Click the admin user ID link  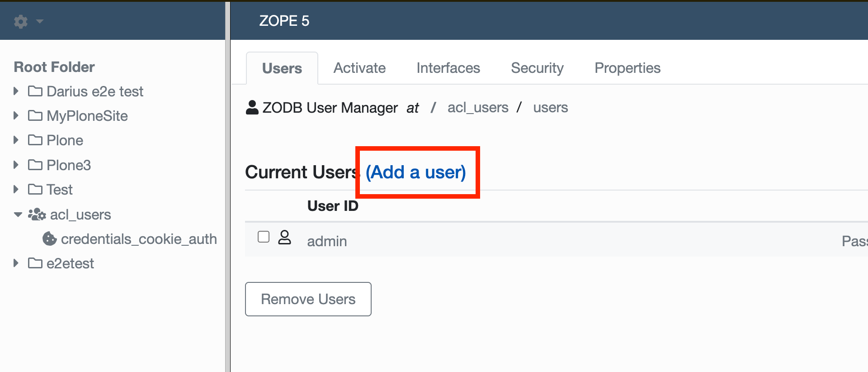click(x=327, y=241)
